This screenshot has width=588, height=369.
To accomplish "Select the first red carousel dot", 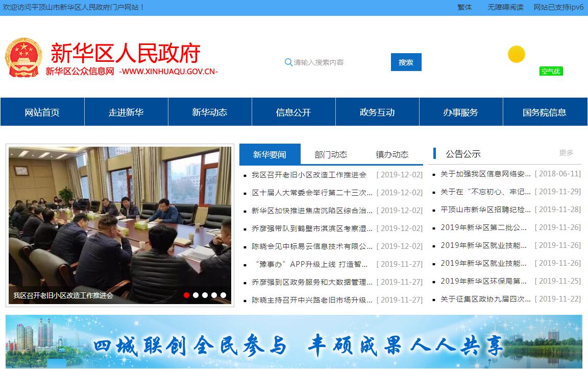I will click(x=187, y=295).
